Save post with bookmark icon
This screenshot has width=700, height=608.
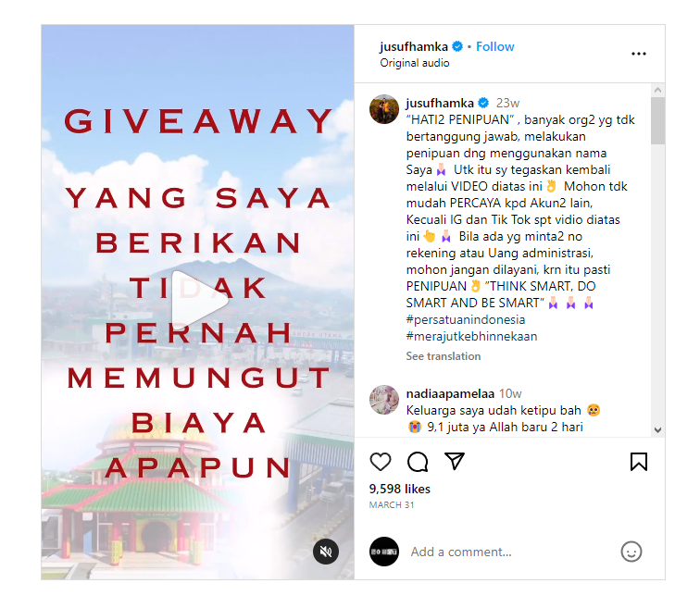[638, 462]
